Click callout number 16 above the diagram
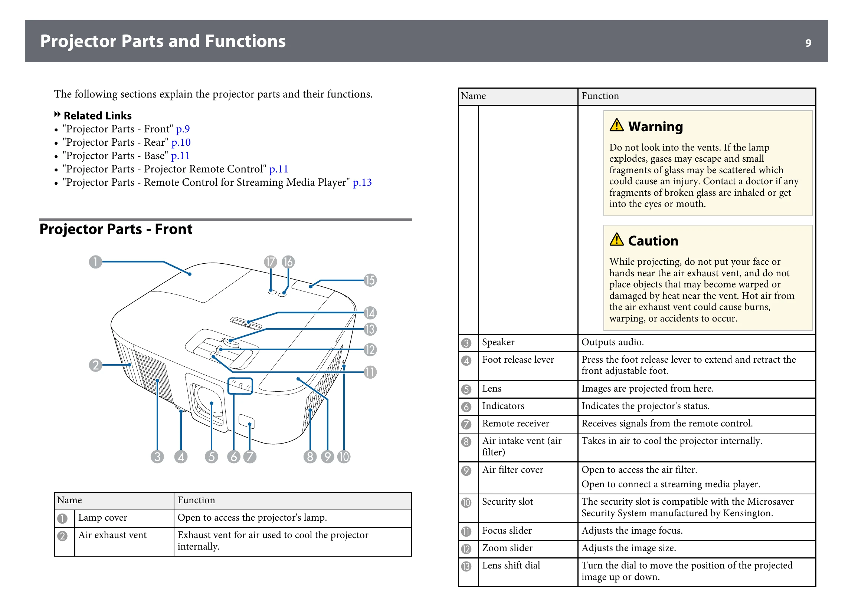This screenshot has width=868, height=613. click(288, 262)
